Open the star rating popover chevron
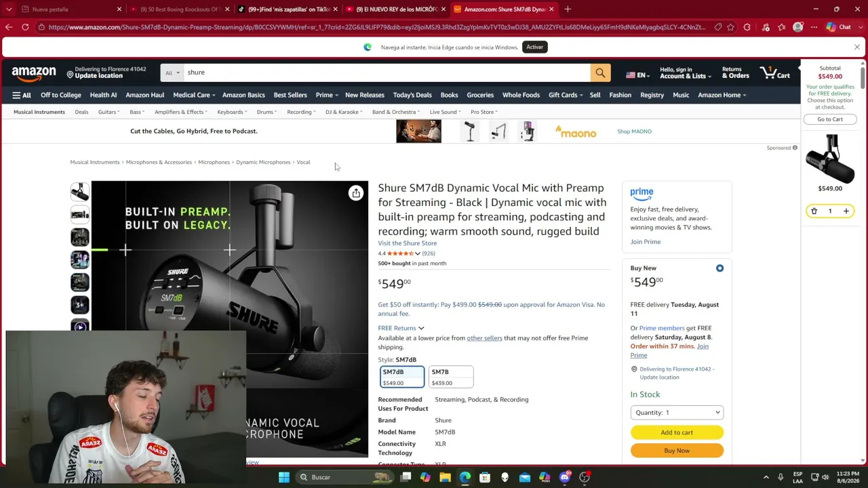Viewport: 868px width, 488px height. [x=418, y=253]
